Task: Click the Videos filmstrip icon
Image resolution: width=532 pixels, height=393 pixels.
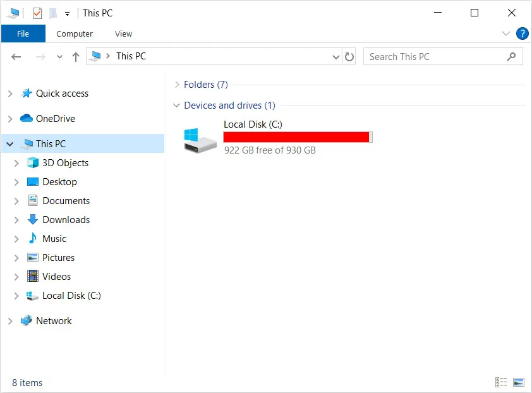Action: tap(33, 276)
